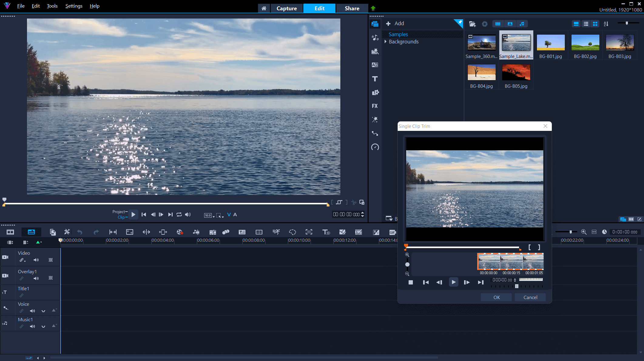
Task: Open the Audio library panel
Action: point(375,38)
